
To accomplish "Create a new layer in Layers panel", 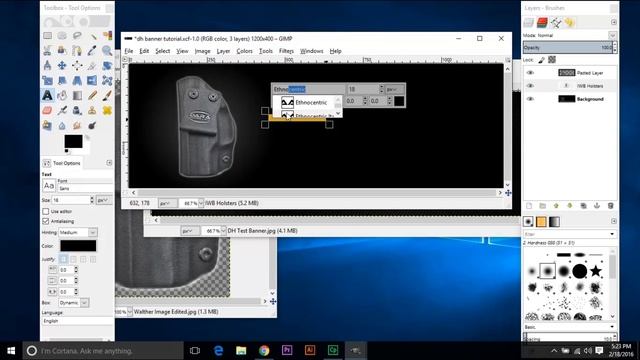I will (x=529, y=206).
